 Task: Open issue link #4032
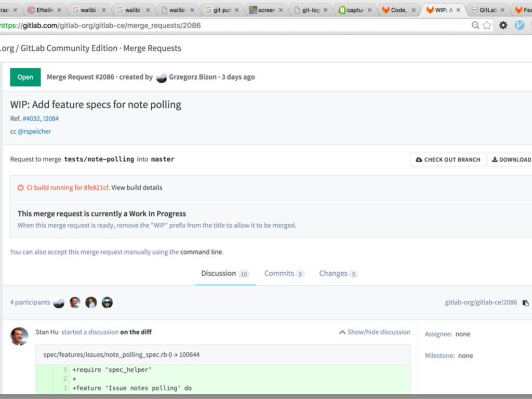tap(31, 119)
